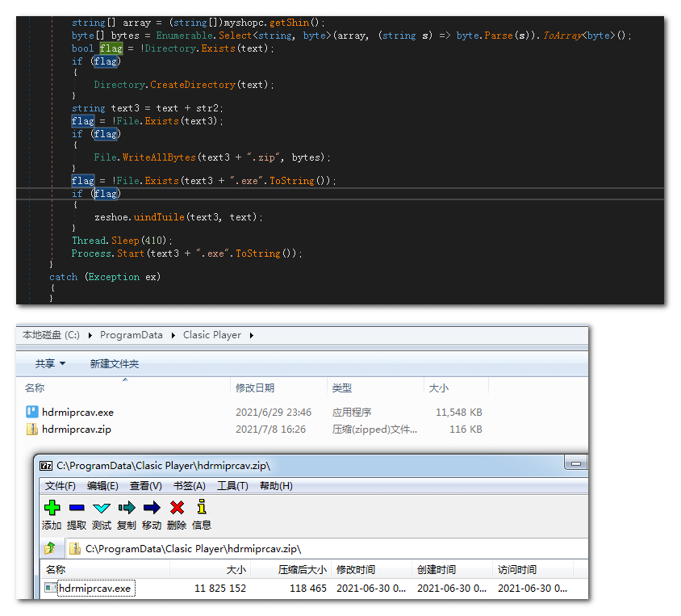Click the 116 KB size cell
This screenshot has height=616, width=681.
pyautogui.click(x=466, y=430)
